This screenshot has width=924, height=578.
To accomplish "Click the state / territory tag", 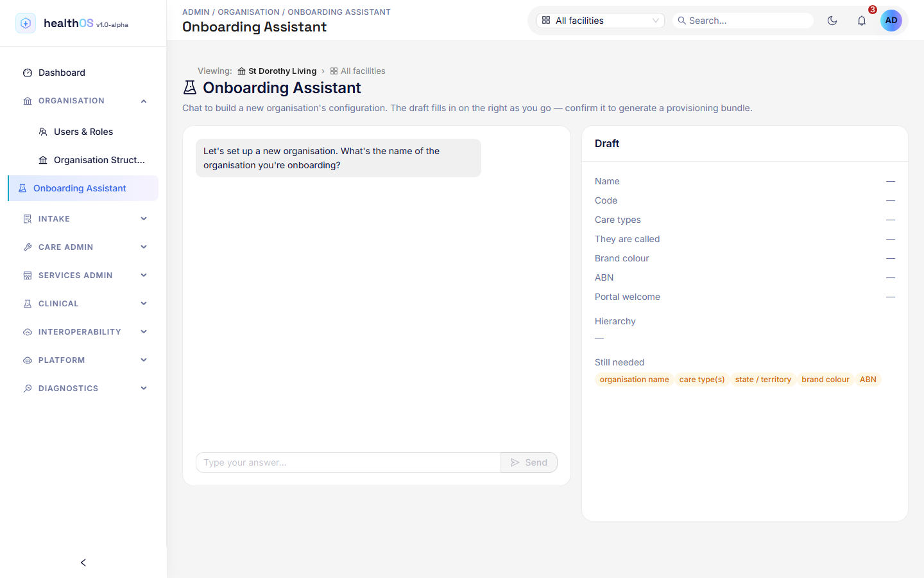I will (x=763, y=380).
